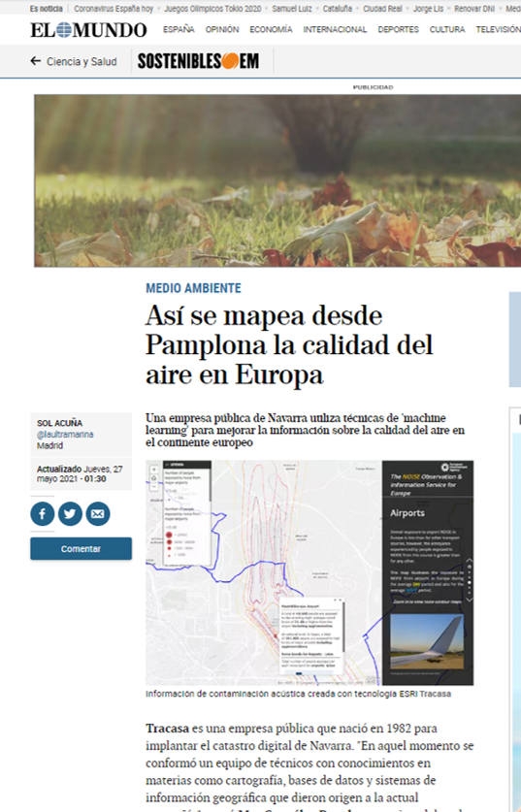Click the subtitle about 'machine learning'
Viewport: 521px width, 812px height.
point(305,430)
